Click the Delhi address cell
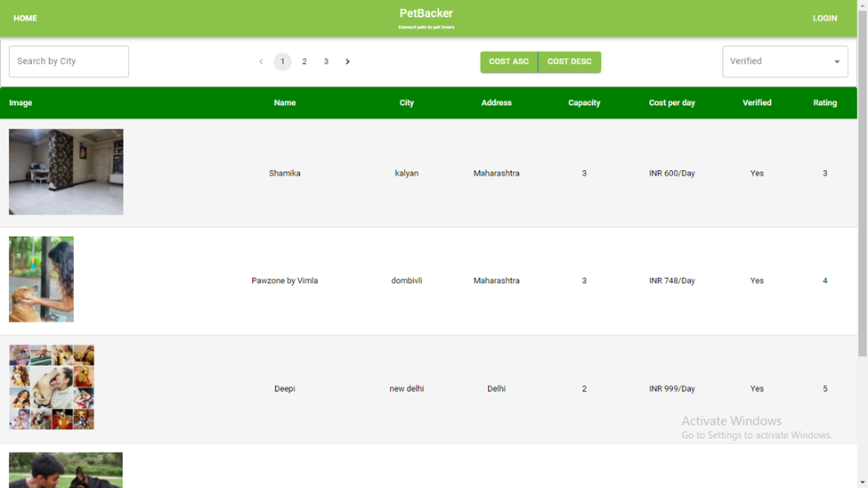This screenshot has width=868, height=488. pos(497,389)
